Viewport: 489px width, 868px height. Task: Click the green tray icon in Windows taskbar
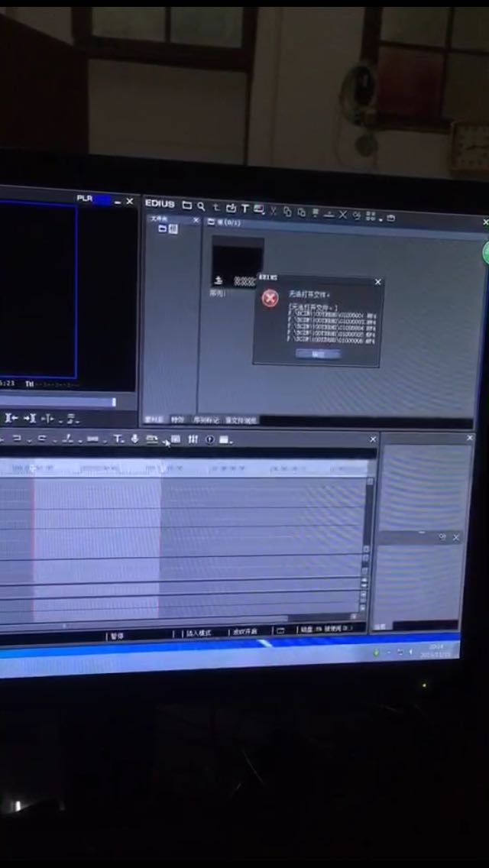377,653
